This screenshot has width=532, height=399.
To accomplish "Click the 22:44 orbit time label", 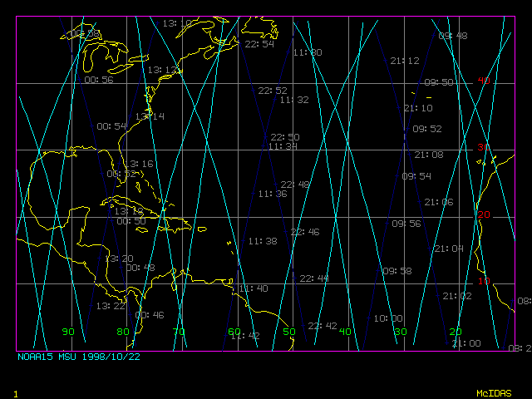I will tap(314, 278).
